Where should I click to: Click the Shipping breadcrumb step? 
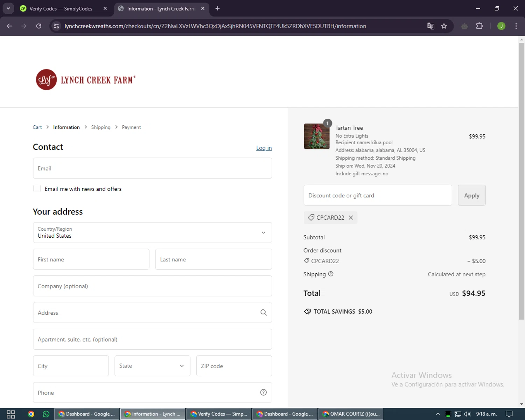pos(101,127)
